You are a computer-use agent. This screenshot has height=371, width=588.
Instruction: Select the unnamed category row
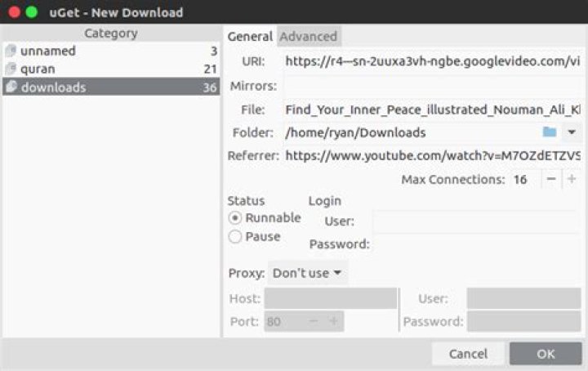click(111, 51)
